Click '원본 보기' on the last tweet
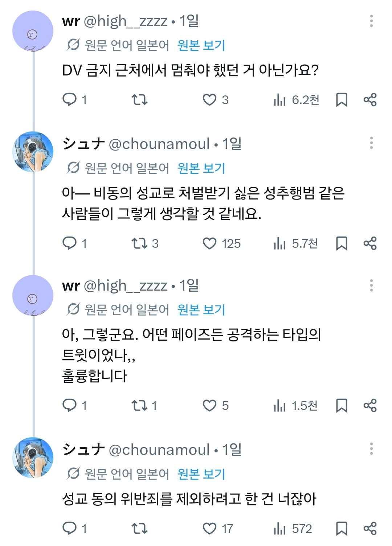This screenshot has height=546, width=392. [201, 474]
